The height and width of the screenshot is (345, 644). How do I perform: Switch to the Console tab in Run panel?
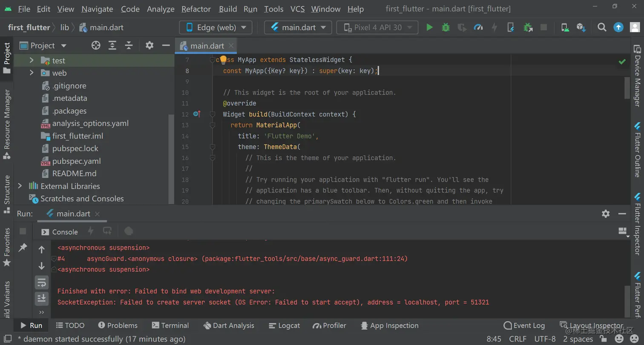[60, 232]
